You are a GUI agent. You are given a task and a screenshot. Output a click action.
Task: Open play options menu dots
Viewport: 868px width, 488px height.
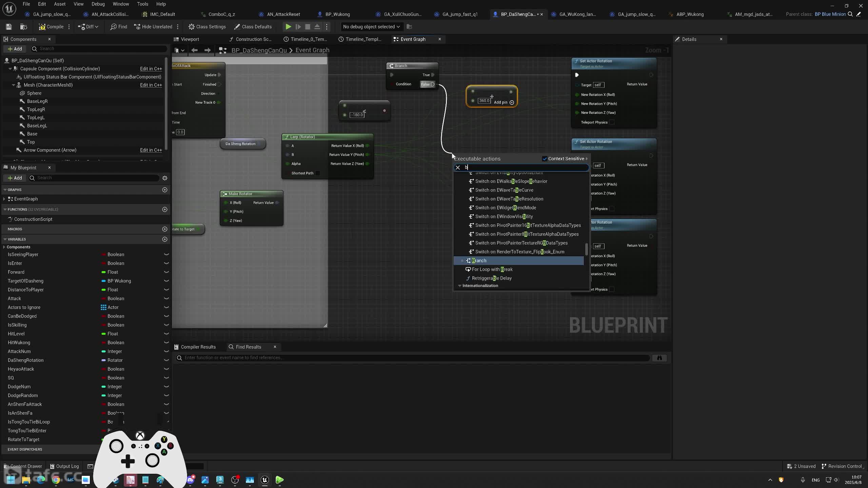[x=327, y=27]
